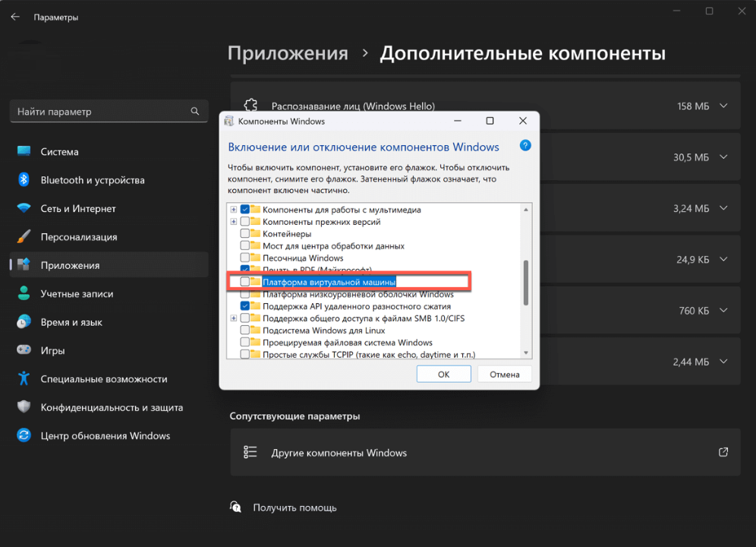Check Компоненты прежних версий checkbox
The height and width of the screenshot is (547, 756).
click(x=245, y=222)
